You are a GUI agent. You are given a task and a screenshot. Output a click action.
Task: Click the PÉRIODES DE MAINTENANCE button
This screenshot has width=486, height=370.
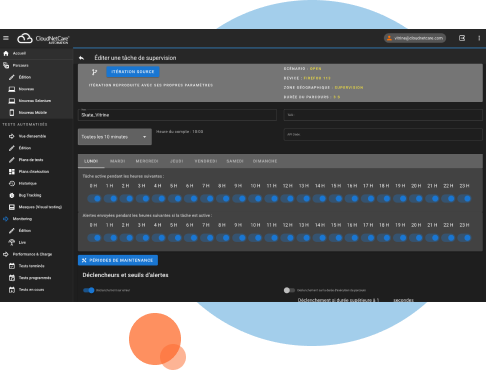point(118,260)
